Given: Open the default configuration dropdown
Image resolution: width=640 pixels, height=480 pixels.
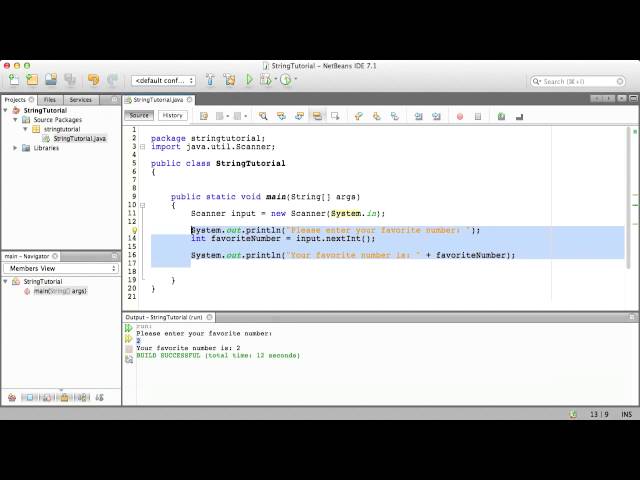Looking at the screenshot, I should [x=163, y=80].
